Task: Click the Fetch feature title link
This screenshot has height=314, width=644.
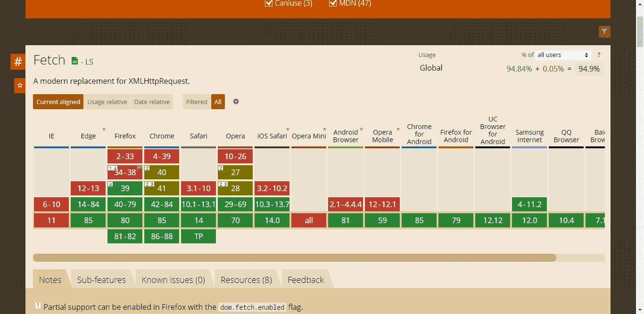Action: pos(50,60)
